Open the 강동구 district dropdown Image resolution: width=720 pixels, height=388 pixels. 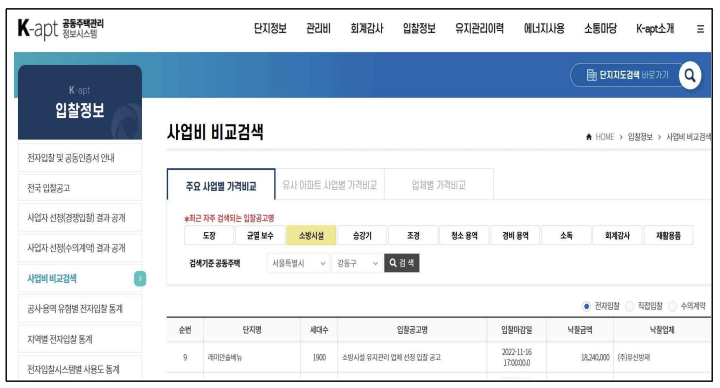pyautogui.click(x=357, y=263)
